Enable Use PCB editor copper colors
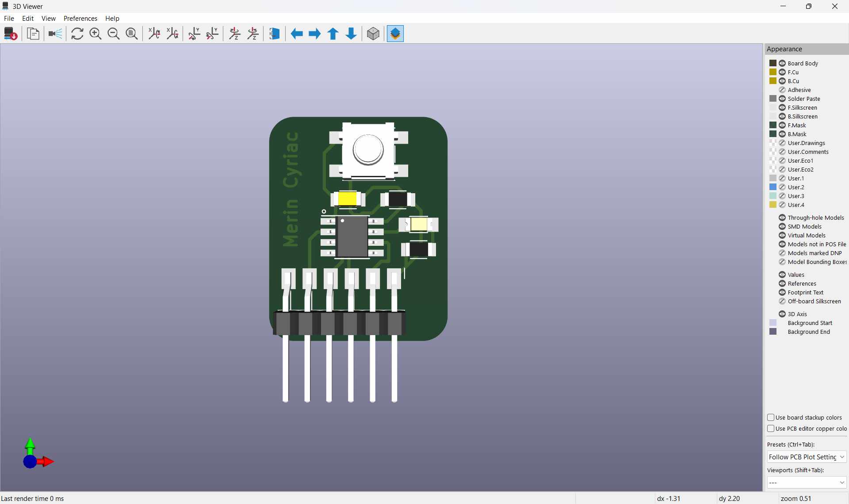 (x=771, y=428)
